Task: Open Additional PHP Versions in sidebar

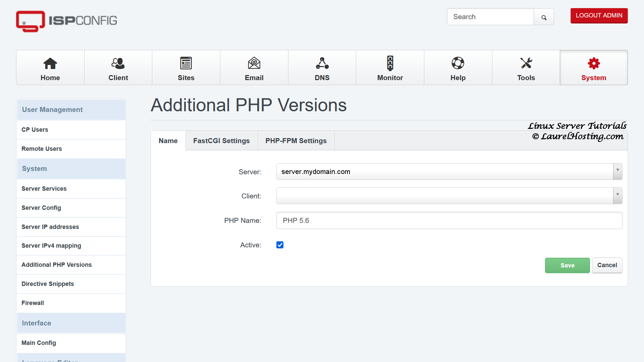Action: click(71, 265)
